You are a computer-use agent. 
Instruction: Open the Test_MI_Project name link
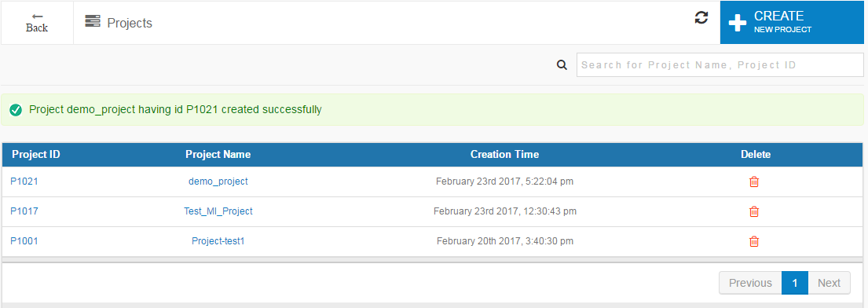tap(218, 211)
